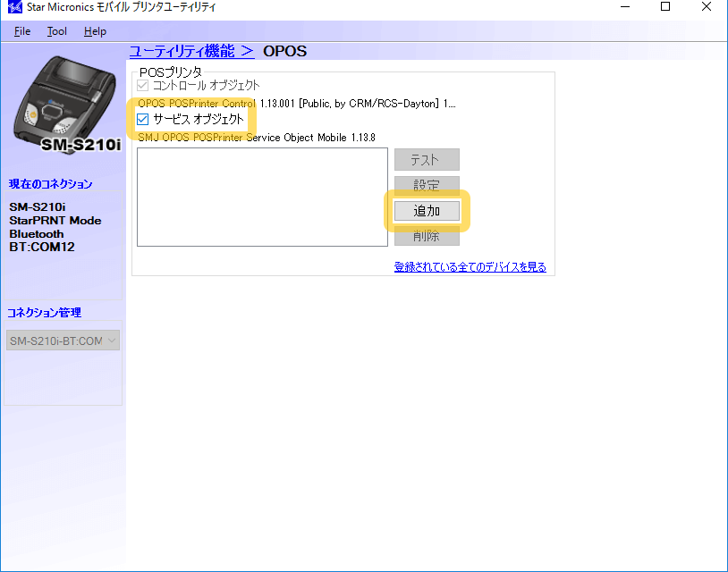Minimize the printer utility window
Screen dimensions: 728x572
pos(624,8)
